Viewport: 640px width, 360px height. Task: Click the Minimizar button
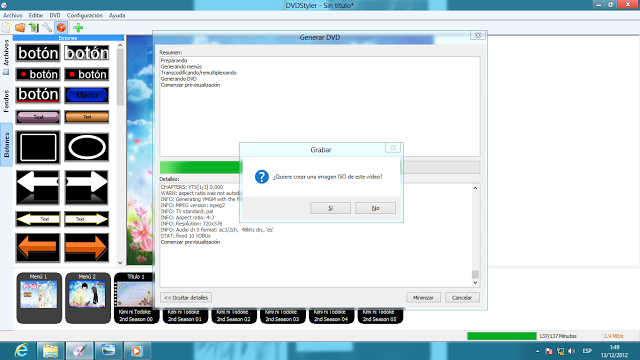[423, 298]
